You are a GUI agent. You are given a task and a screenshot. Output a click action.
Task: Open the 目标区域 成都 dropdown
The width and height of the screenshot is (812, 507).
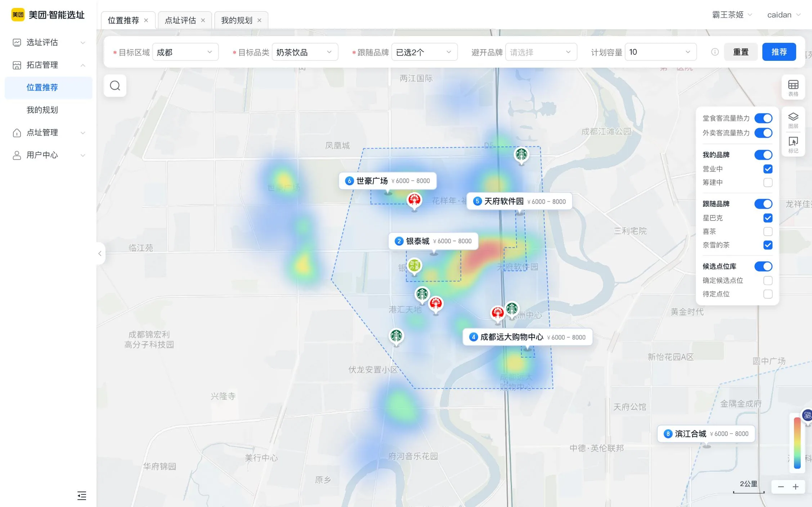(x=185, y=52)
